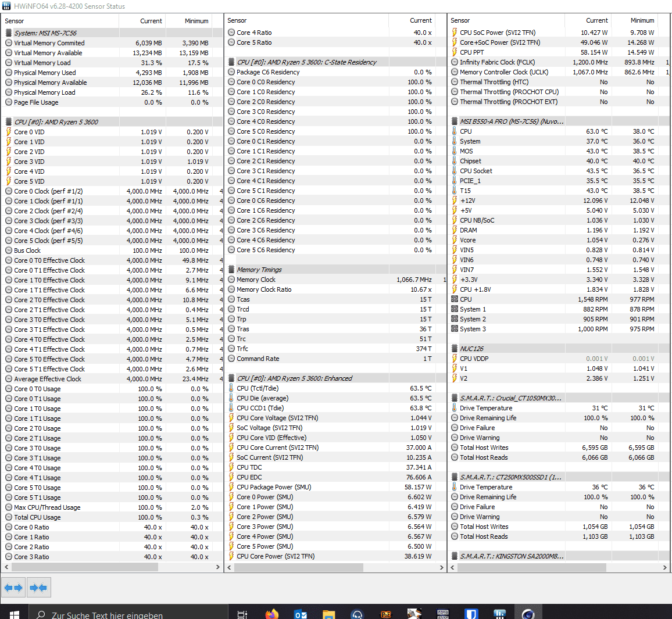The image size is (672, 619).
Task: Select the Max CPU/Thread Usage row label
Action: pyautogui.click(x=47, y=507)
